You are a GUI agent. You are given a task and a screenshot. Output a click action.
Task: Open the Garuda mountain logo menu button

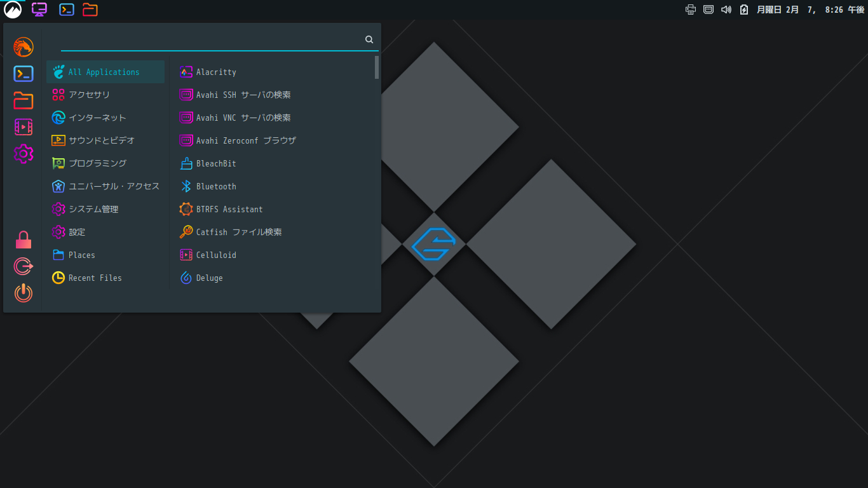tap(12, 10)
